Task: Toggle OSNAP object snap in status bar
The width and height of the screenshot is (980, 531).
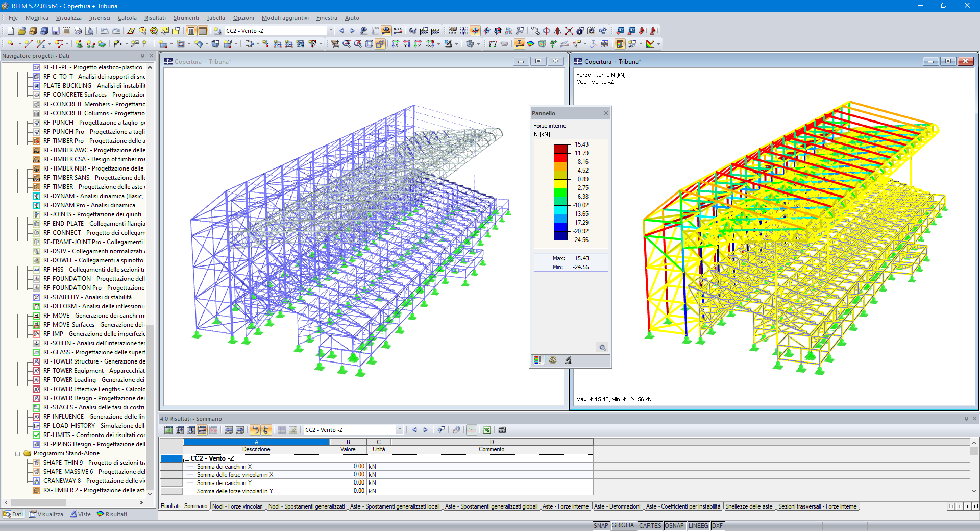Action: [674, 526]
